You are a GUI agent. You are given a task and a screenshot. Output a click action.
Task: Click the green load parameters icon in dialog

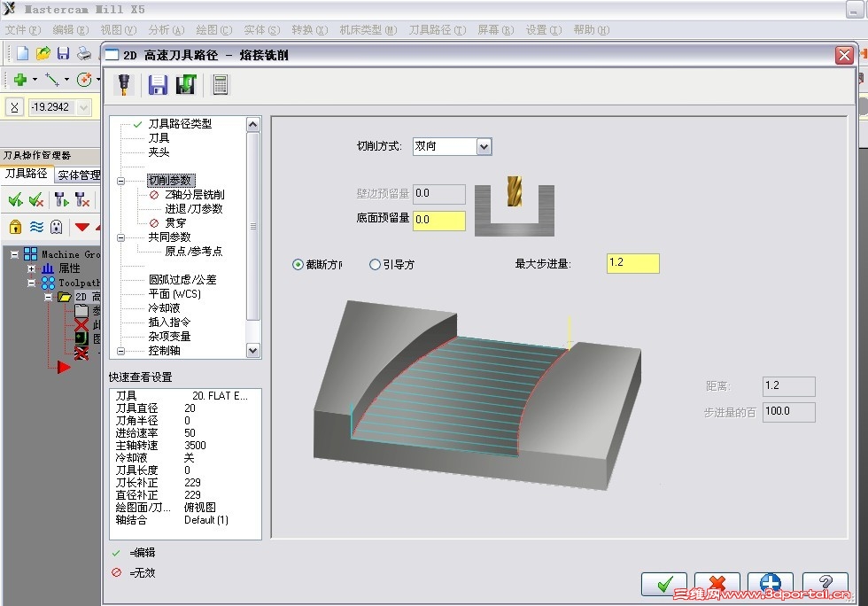tap(186, 85)
